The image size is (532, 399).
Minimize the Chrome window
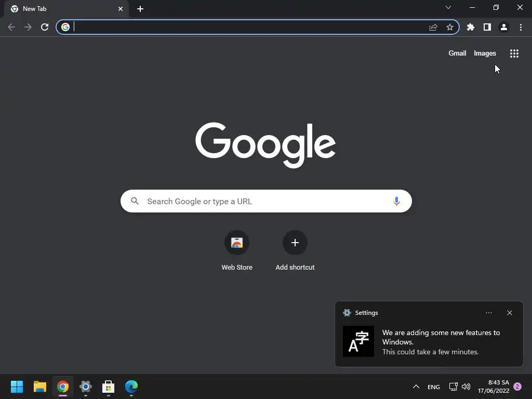472,7
